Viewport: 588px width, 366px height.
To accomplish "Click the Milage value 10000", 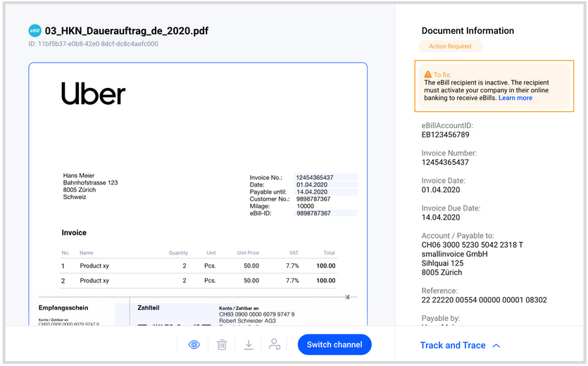I will [x=305, y=206].
